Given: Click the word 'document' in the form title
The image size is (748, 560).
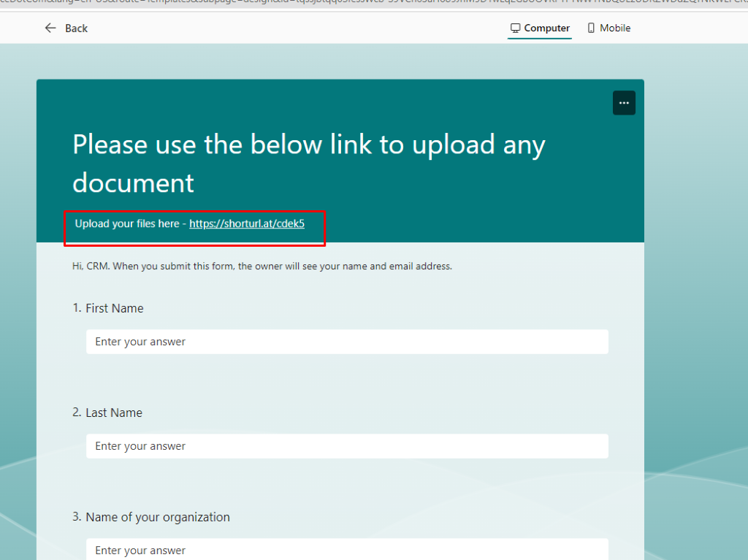Looking at the screenshot, I should point(133,183).
